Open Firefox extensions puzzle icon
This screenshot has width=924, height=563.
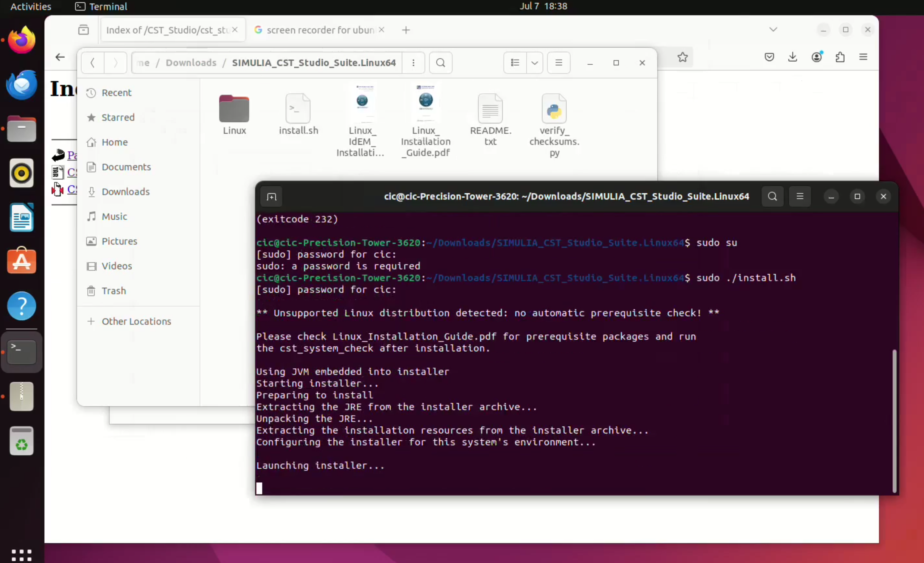(840, 57)
